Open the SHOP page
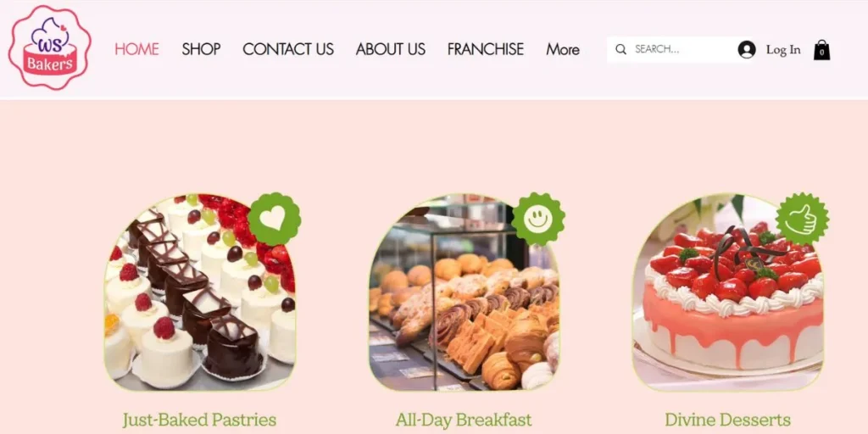 click(201, 49)
